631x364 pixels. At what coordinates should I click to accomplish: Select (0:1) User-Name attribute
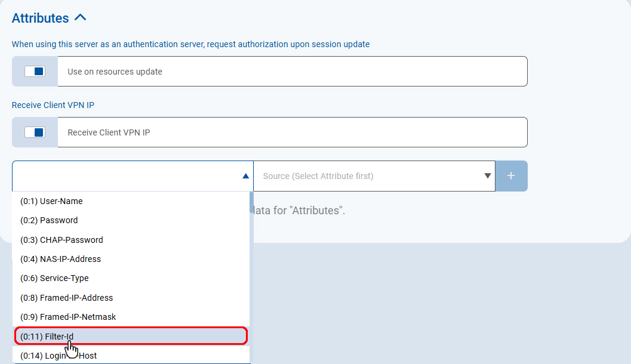click(x=51, y=201)
